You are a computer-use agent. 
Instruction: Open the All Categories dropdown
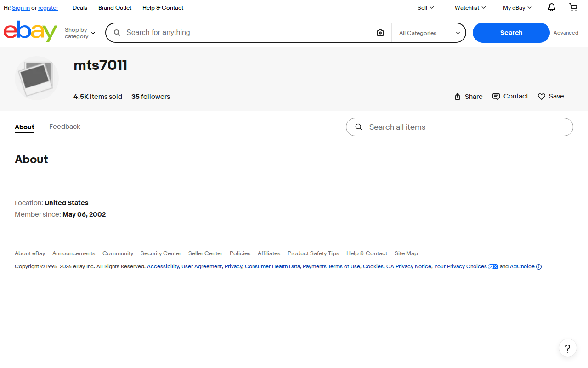[x=429, y=33]
